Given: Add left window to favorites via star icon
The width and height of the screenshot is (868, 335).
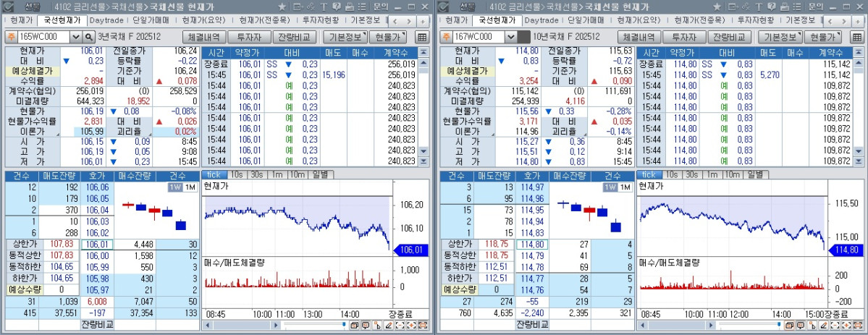Looking at the screenshot, I should click(282, 7).
